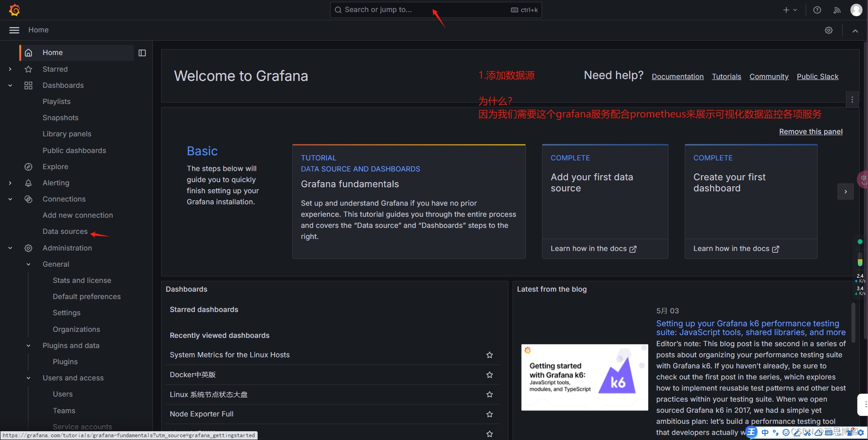Open the k6 performance testing blog post
The height and width of the screenshot is (440, 868).
click(x=751, y=328)
